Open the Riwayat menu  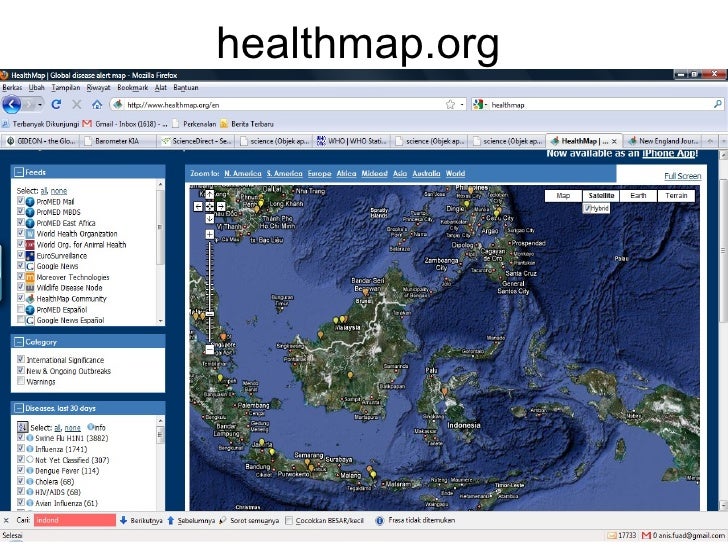[98, 87]
